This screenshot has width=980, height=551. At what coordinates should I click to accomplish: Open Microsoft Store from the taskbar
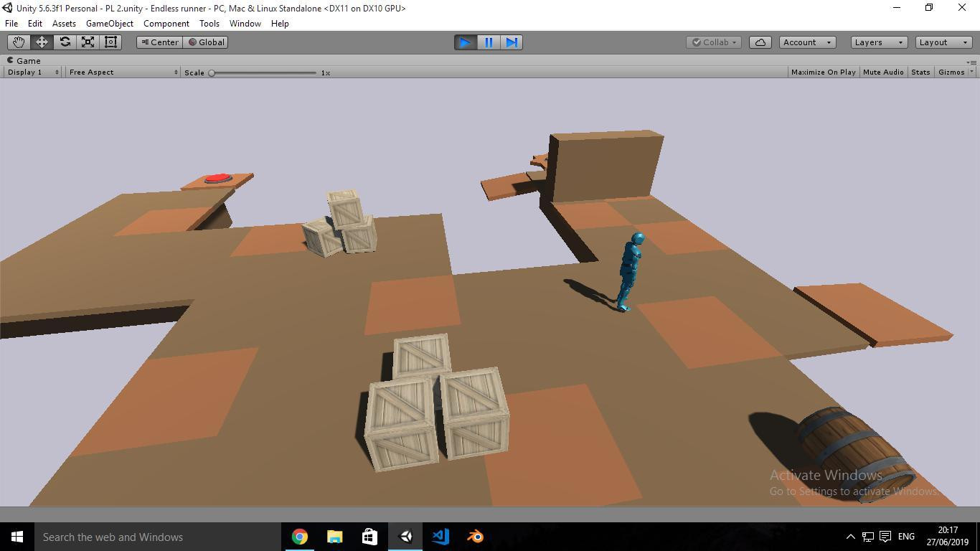pos(369,537)
